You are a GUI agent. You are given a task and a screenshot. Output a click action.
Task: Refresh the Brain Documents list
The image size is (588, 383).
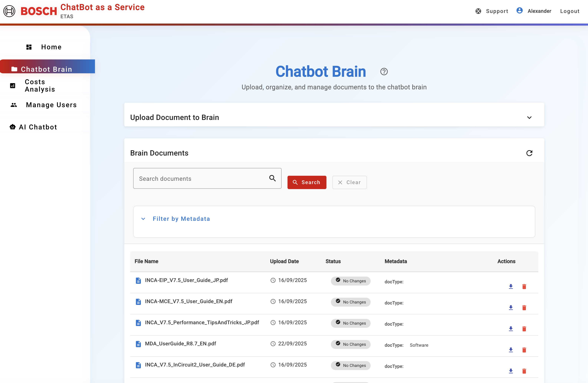(529, 153)
